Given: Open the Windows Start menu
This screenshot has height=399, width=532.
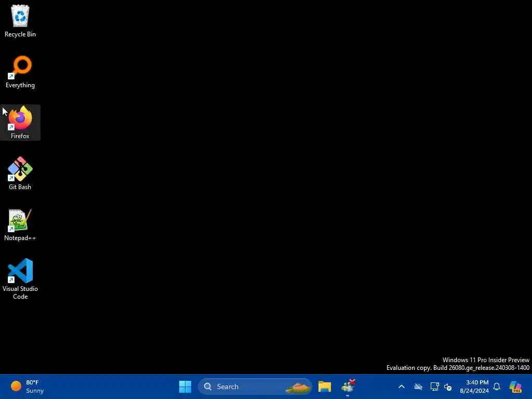Looking at the screenshot, I should (185, 387).
